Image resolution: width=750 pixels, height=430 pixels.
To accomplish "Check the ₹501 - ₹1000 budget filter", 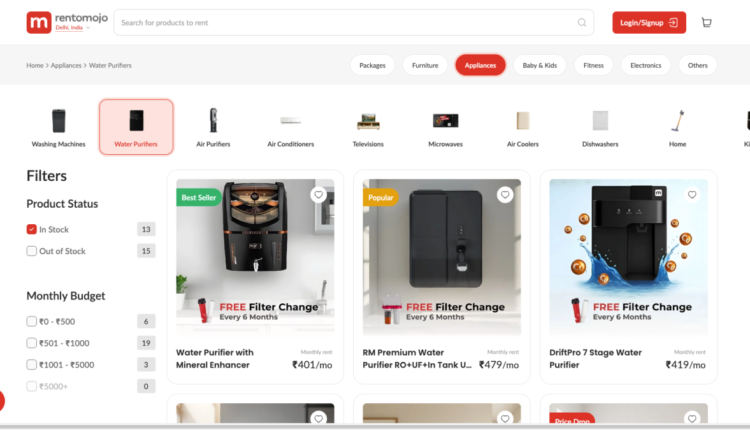I will 32,342.
